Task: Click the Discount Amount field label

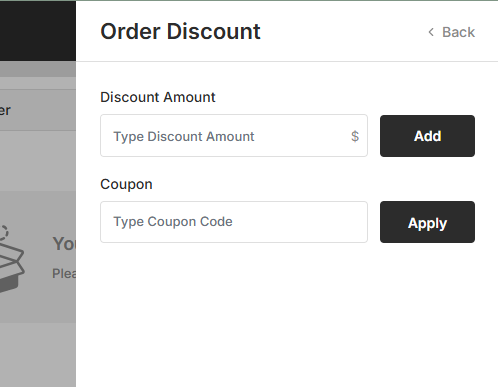Action: coord(158,97)
